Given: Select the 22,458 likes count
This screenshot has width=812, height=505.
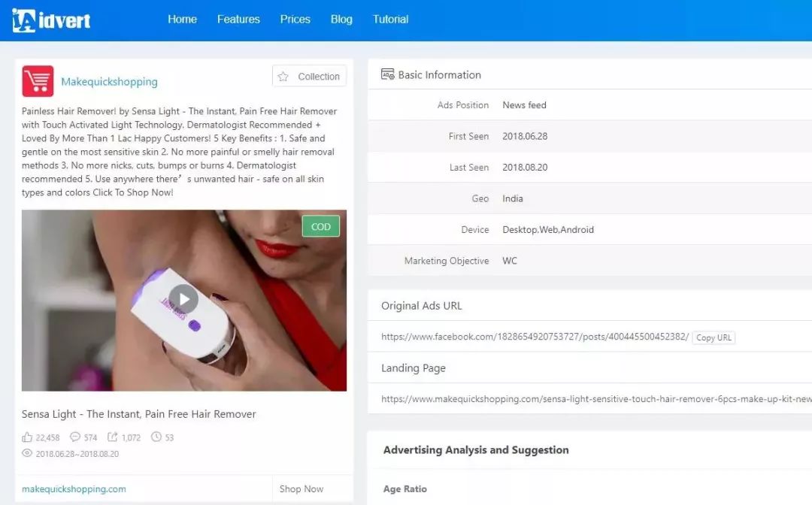Looking at the screenshot, I should [47, 437].
